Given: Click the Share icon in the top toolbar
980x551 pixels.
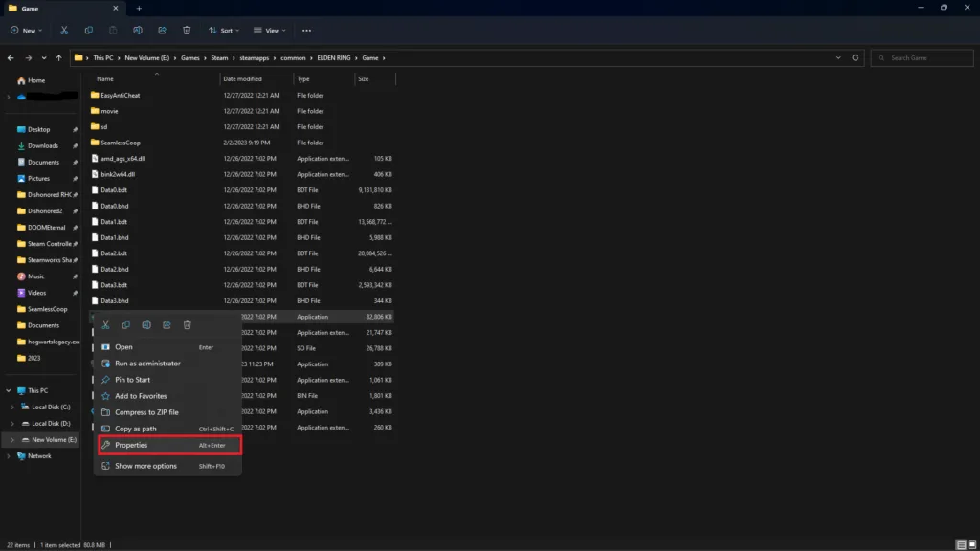Looking at the screenshot, I should tap(162, 31).
